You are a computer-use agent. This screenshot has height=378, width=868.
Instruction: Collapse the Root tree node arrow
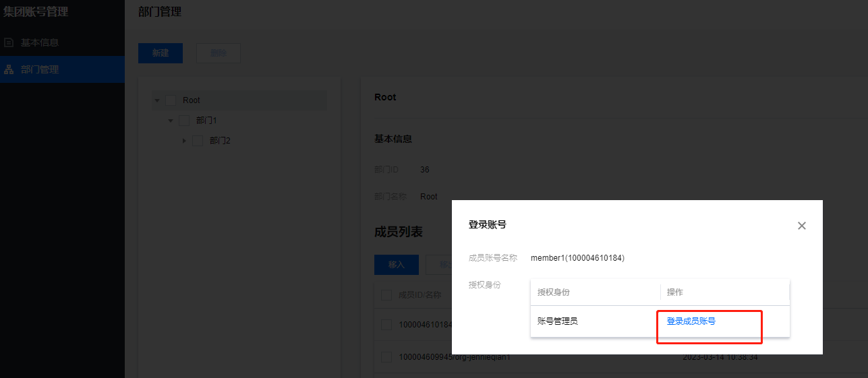157,100
